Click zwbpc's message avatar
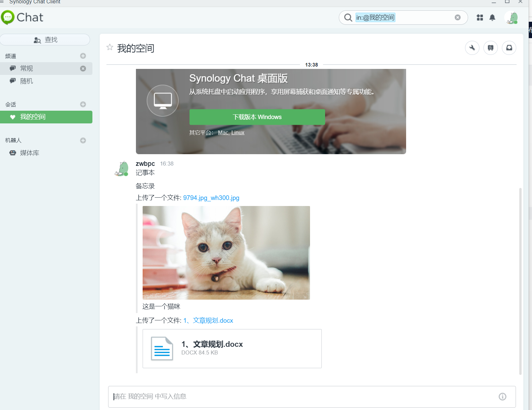Screen dimensions: 532x410 click(x=122, y=168)
